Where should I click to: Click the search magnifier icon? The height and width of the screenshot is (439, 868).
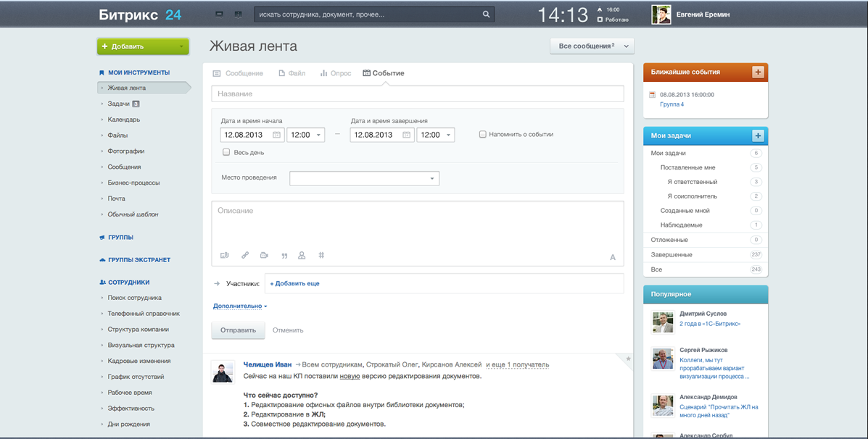pyautogui.click(x=486, y=14)
